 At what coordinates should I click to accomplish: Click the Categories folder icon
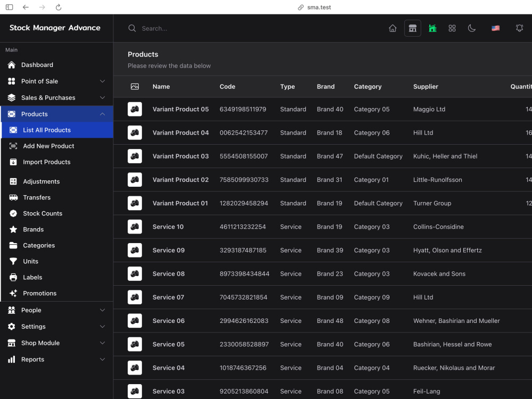[13, 245]
